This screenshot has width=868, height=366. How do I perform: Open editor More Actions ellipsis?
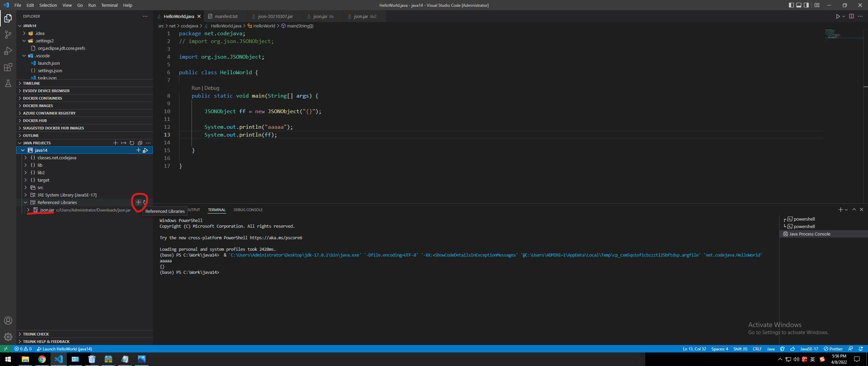(x=860, y=16)
